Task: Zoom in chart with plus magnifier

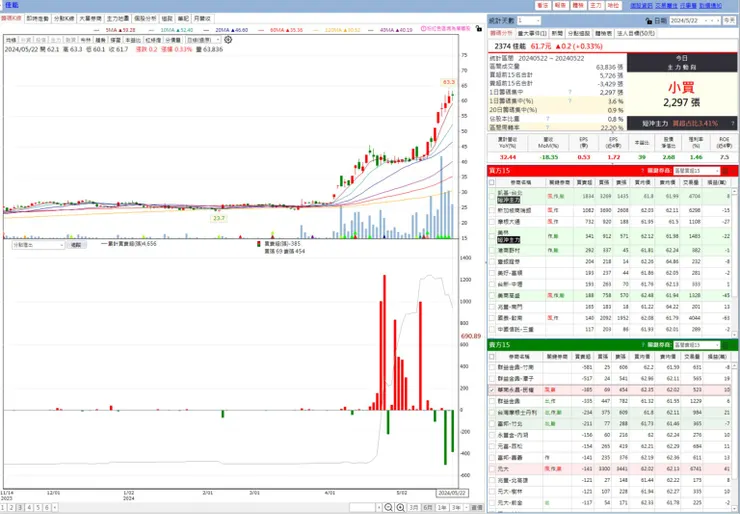Action: point(400,507)
